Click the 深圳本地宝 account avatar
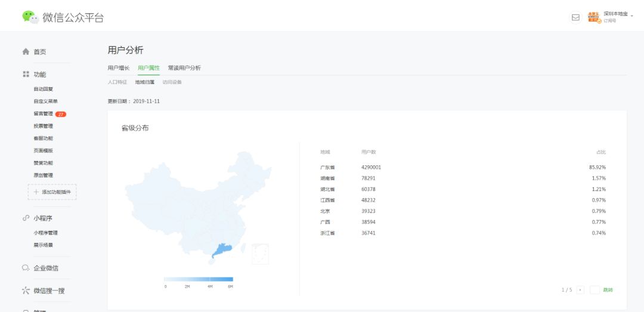 593,17
